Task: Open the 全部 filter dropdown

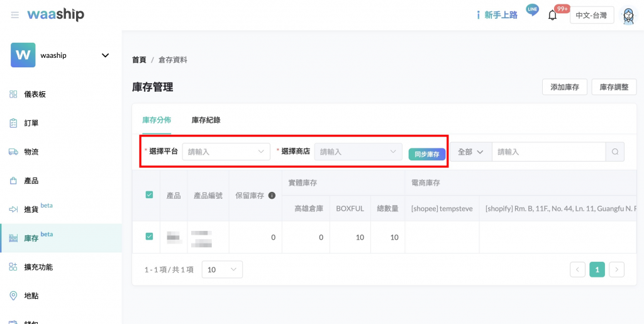Action: (470, 152)
